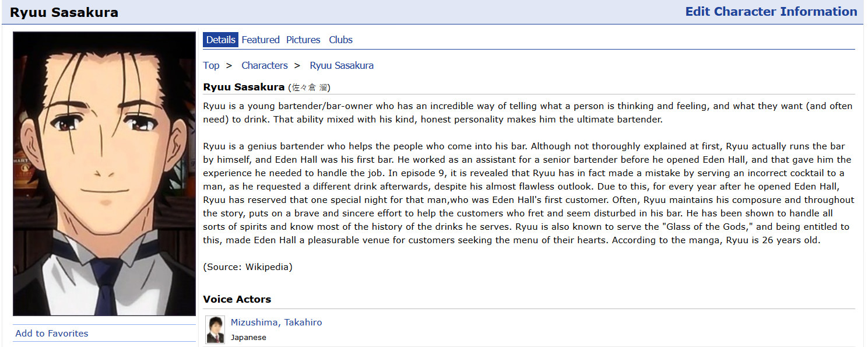
Task: Open the Mizushima, Takahiro voice actor link
Action: pos(276,323)
